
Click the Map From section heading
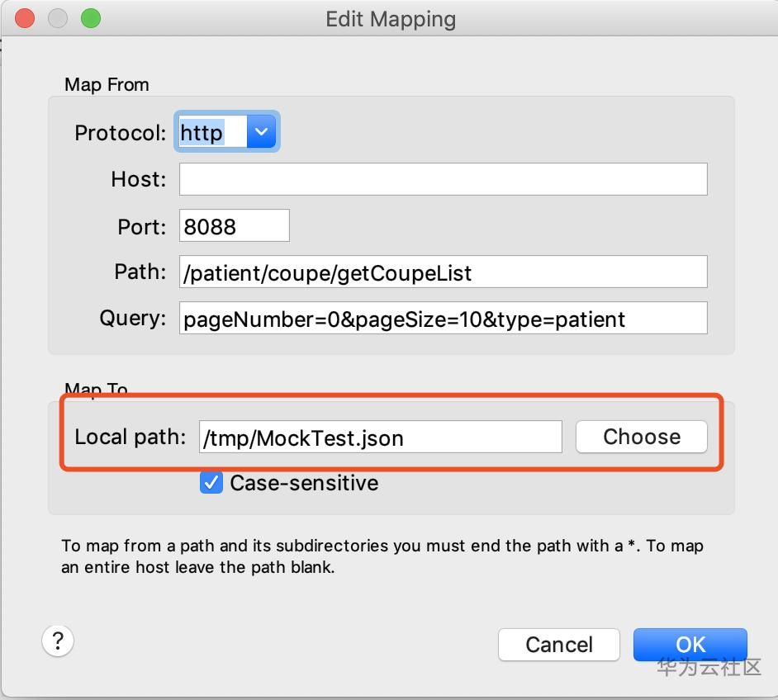[x=107, y=85]
